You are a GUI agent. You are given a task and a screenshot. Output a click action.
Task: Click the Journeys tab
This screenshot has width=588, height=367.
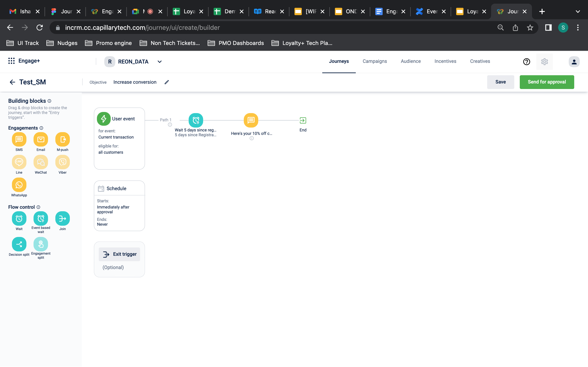[339, 61]
